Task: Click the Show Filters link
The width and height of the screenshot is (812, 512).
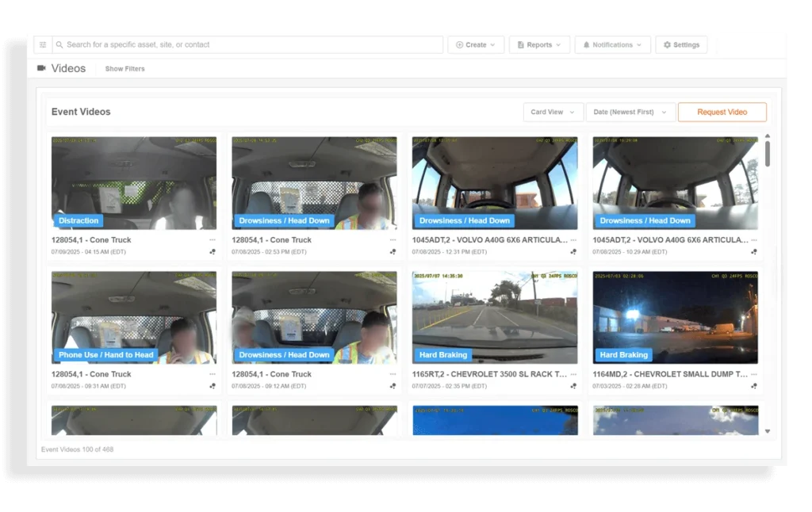Action: coord(125,69)
